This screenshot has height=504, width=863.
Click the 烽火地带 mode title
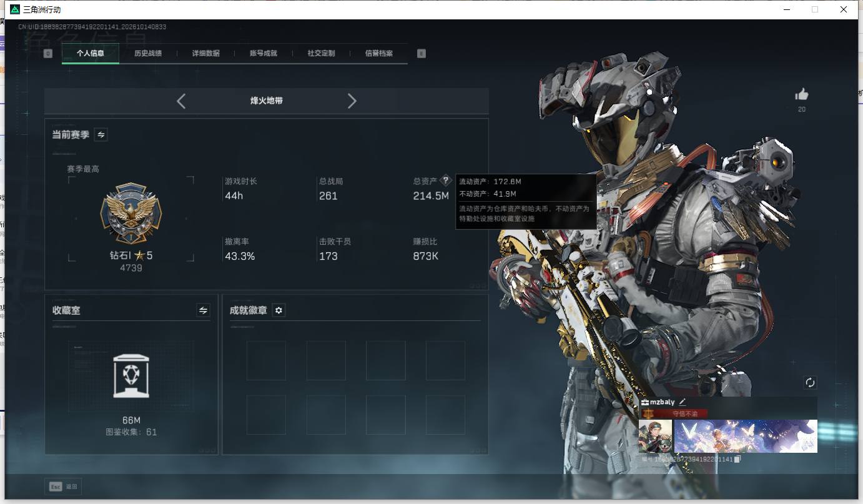pos(267,101)
